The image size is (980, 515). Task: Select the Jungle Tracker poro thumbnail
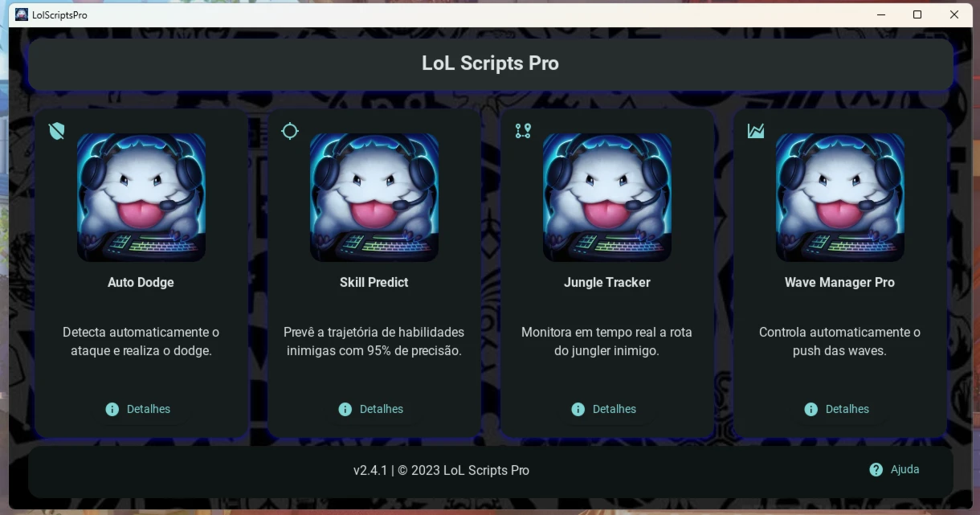(x=607, y=198)
